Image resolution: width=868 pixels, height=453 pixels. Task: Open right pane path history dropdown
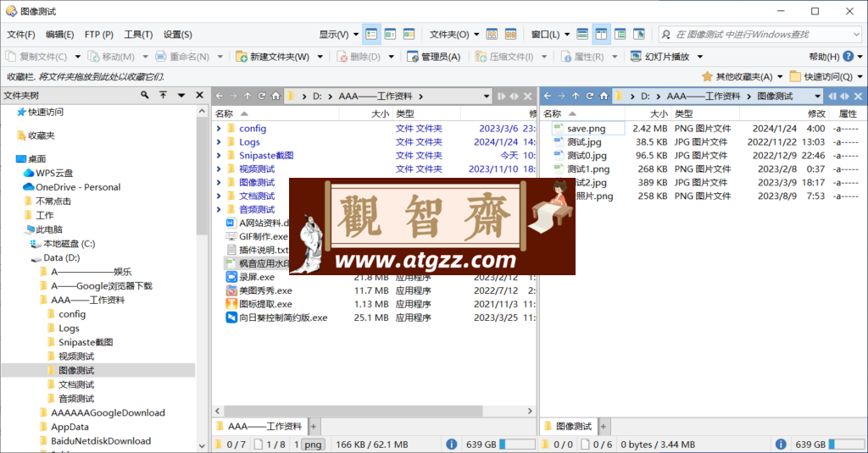point(817,97)
